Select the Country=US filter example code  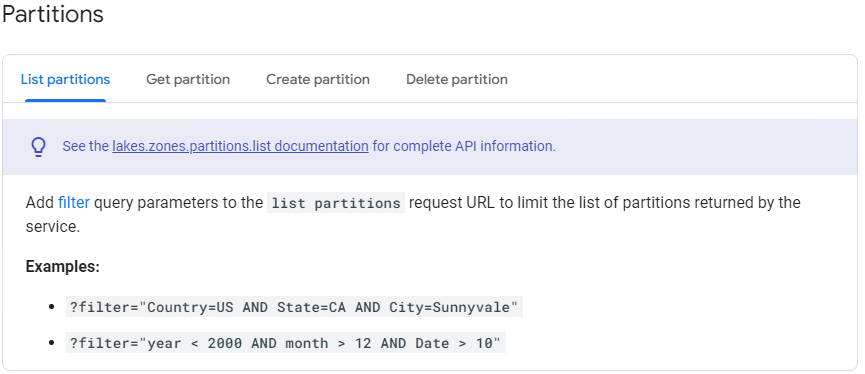pos(294,307)
